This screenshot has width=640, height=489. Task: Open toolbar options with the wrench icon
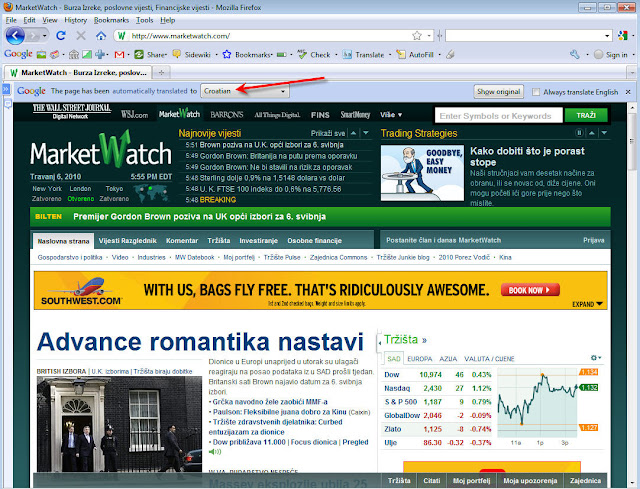tap(575, 54)
